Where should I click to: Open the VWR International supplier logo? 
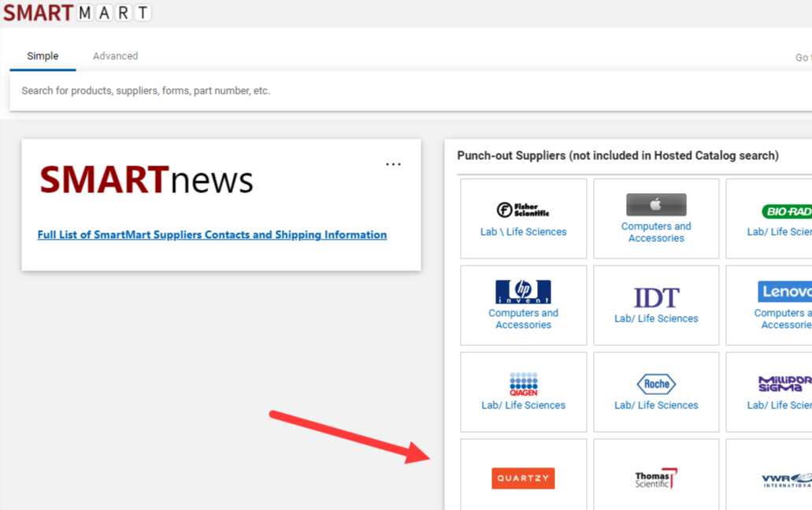(x=787, y=480)
